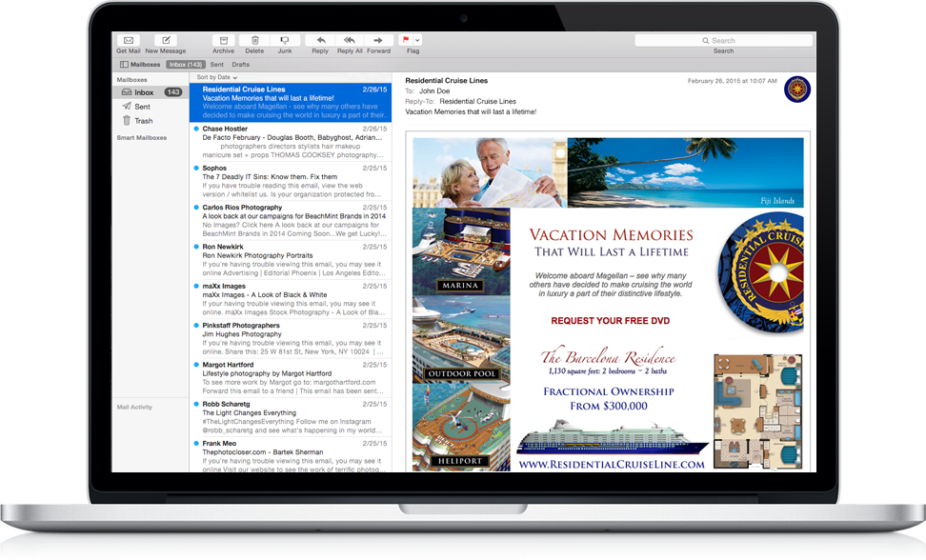926x560 pixels.
Task: Toggle read status on the Sophos email
Action: (196, 168)
